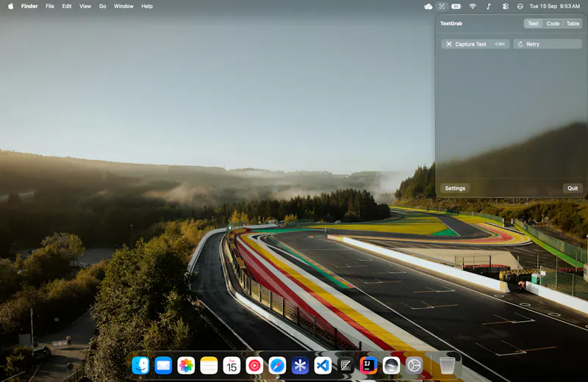Image resolution: width=588 pixels, height=382 pixels.
Task: Open the Apple menu
Action: (x=10, y=7)
